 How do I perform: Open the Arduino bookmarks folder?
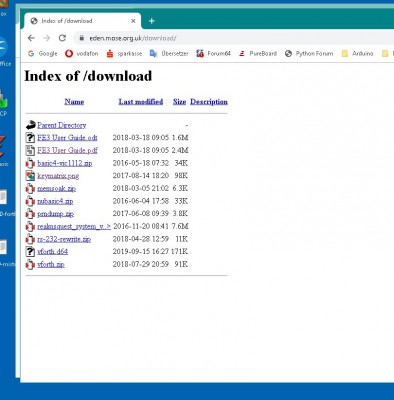click(357, 53)
